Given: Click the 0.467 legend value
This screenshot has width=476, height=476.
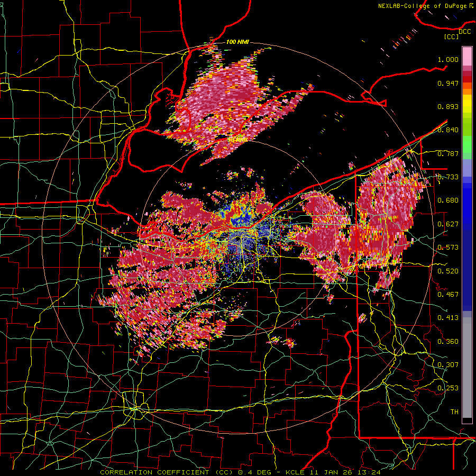Looking at the screenshot, I should coord(448,295).
